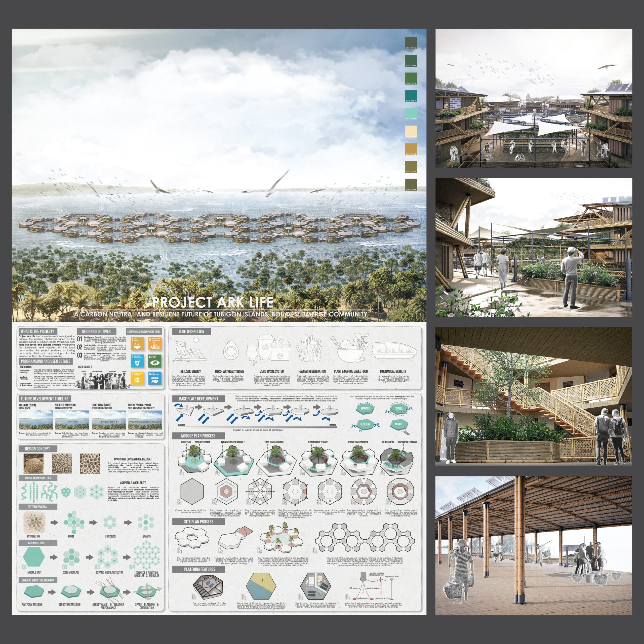644x644 pixels.
Task: Click the Blue Technology section header
Action: (191, 331)
